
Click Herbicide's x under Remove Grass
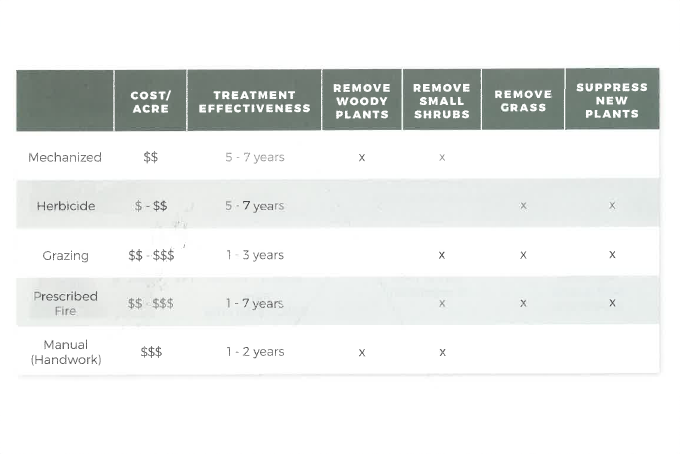click(x=523, y=206)
